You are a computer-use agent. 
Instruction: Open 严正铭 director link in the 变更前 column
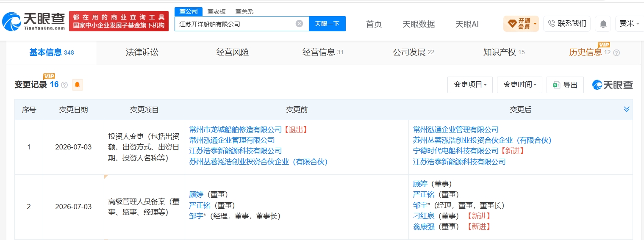tap(200, 205)
